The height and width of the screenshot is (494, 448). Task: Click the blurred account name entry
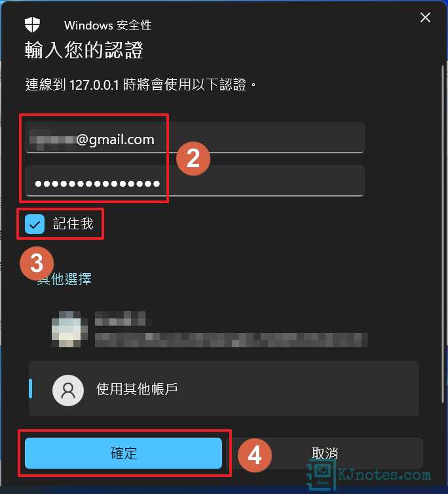pos(232,330)
